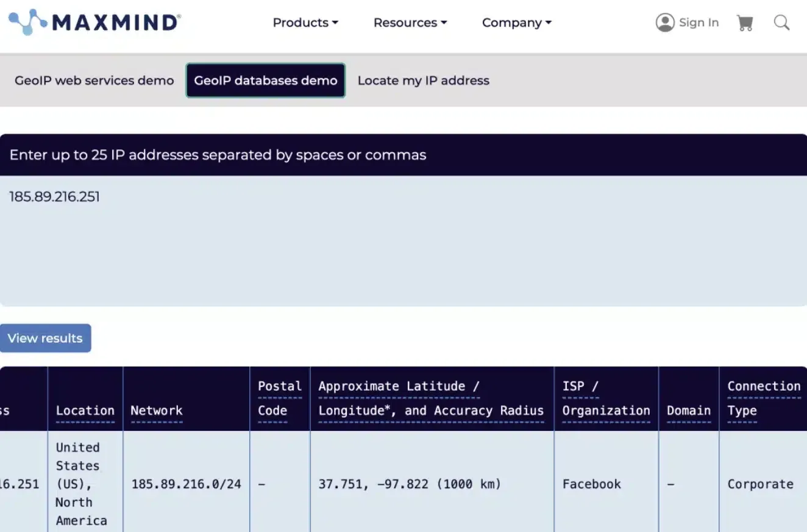Click the ISP / Organization column header
The width and height of the screenshot is (807, 532).
(606, 399)
